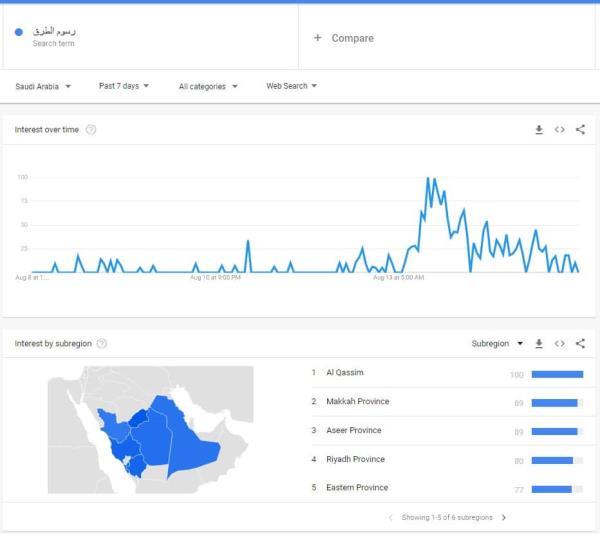Add a Compare search term
Viewport: 600px width, 534px height.
[x=343, y=38]
